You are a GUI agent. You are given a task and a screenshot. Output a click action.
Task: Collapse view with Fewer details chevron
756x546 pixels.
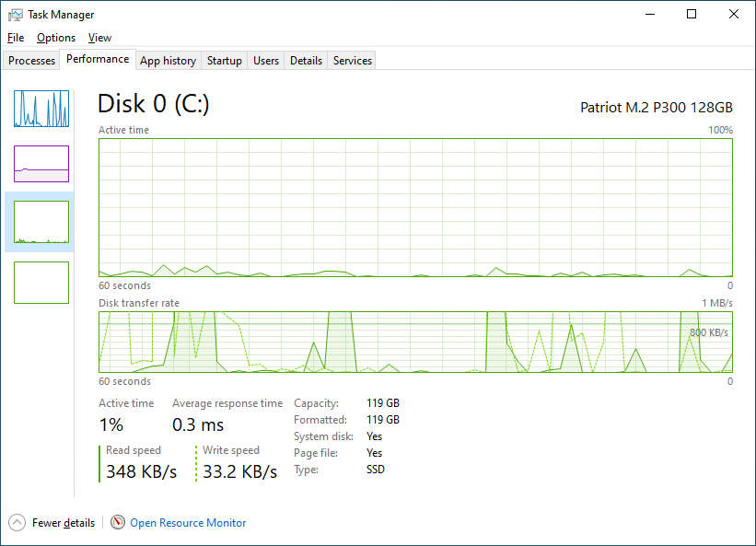17,523
